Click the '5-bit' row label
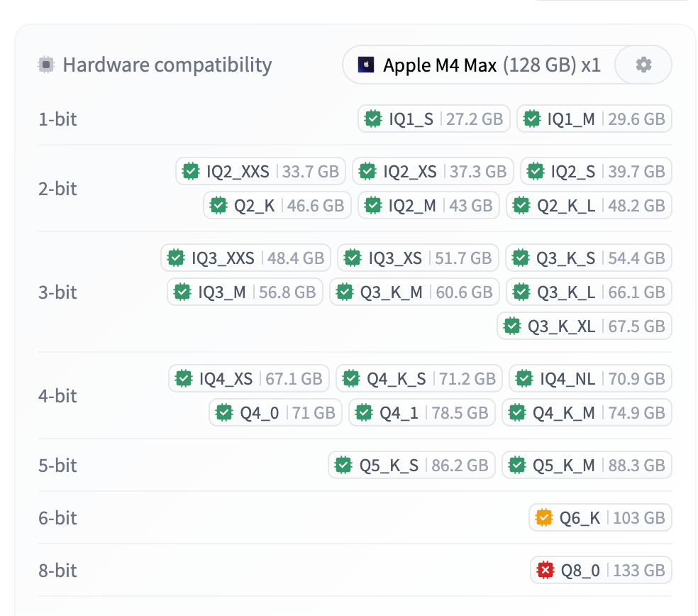Image resolution: width=698 pixels, height=616 pixels. pos(57,466)
